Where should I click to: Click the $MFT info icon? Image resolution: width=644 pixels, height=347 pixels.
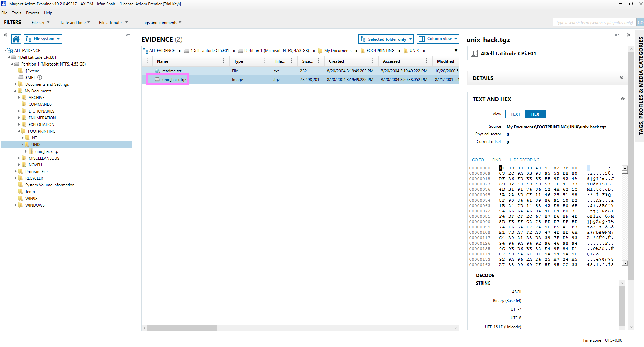tap(40, 77)
